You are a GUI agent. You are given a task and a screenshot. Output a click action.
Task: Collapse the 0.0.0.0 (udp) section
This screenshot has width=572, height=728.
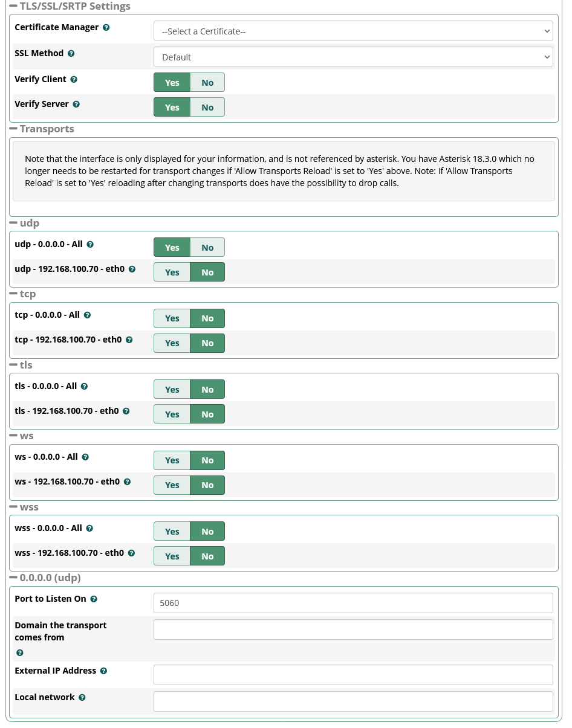pyautogui.click(x=13, y=578)
